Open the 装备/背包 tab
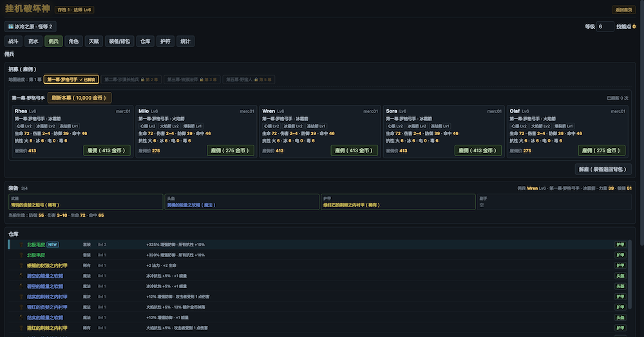 [120, 41]
